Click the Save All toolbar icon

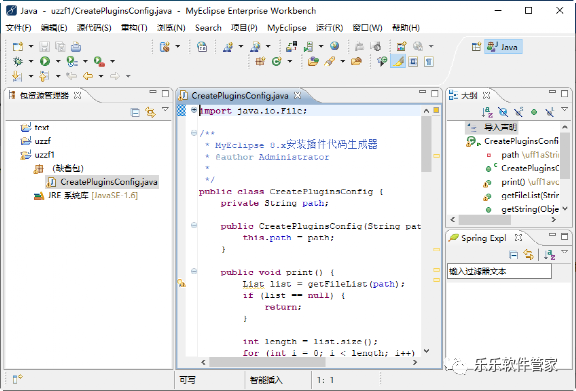(x=60, y=47)
